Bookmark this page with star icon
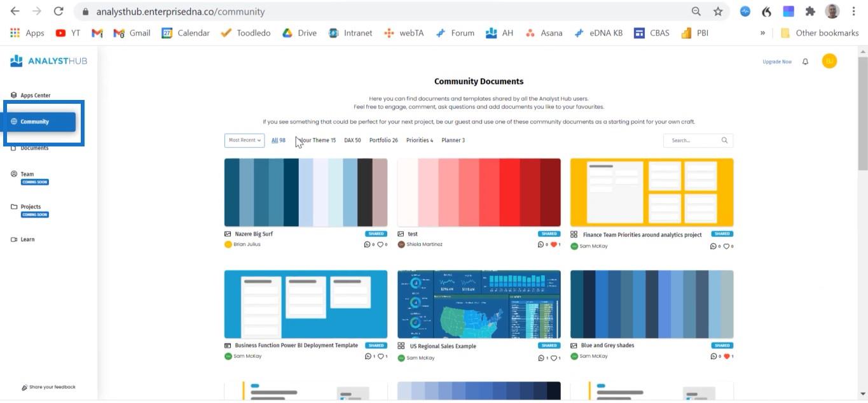The width and height of the screenshot is (868, 403). click(x=718, y=11)
